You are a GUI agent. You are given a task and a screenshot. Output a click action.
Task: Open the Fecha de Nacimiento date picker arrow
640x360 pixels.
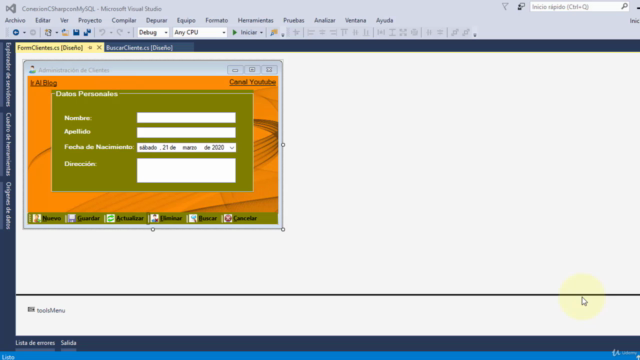pos(231,148)
